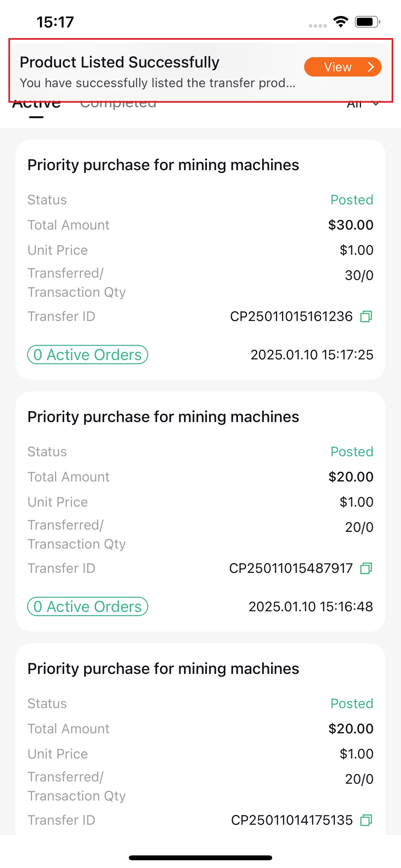Screen dimensions: 401x868
Task: Tap the Posted status of $30.00 listing
Action: [x=352, y=200]
